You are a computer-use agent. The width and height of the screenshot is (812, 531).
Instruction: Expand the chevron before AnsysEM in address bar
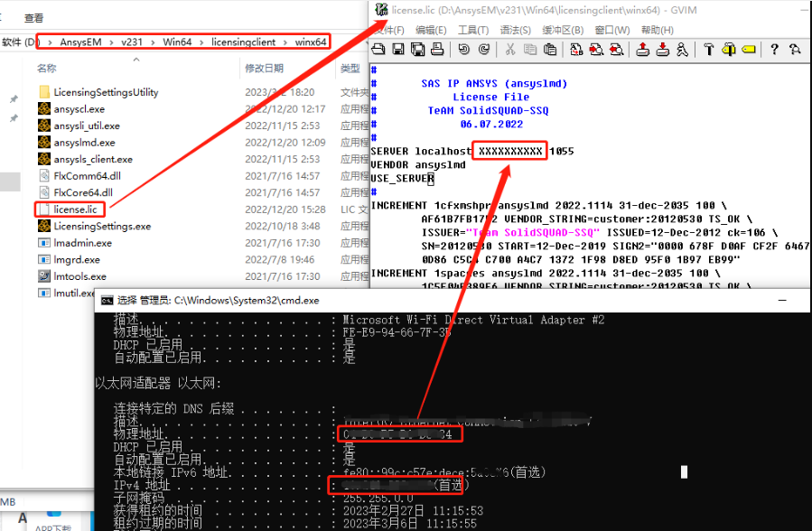[50, 42]
